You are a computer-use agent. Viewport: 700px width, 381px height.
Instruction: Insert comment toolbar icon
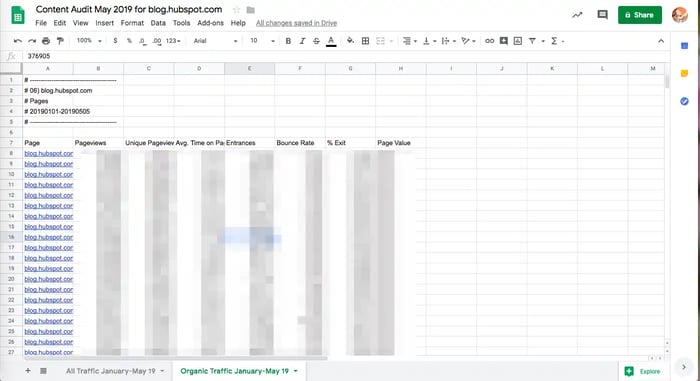tap(504, 41)
